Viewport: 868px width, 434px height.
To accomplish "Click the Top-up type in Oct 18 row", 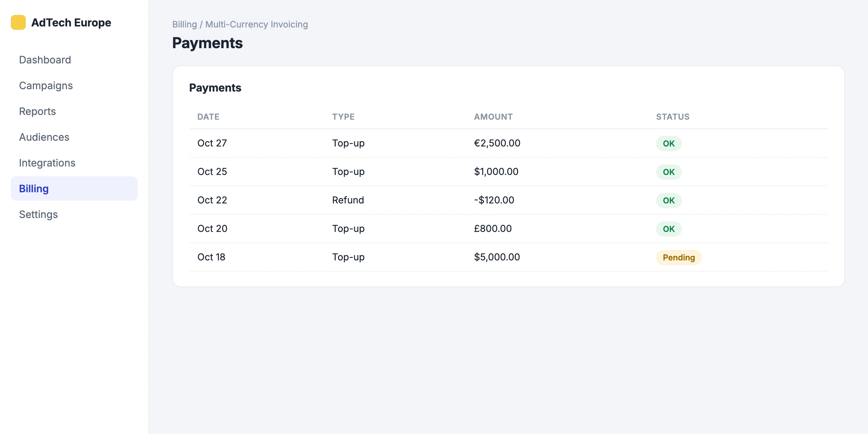I will pos(348,257).
